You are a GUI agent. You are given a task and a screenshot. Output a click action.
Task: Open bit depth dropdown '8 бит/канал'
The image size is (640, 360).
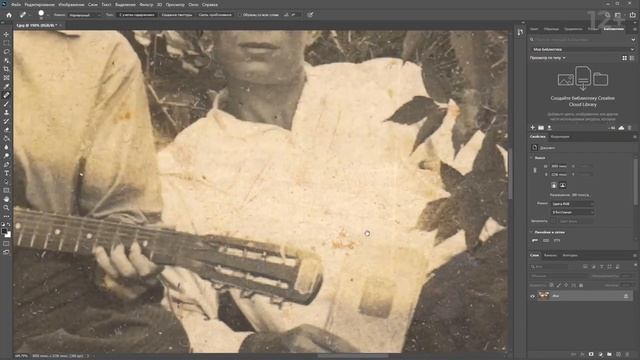tap(572, 212)
